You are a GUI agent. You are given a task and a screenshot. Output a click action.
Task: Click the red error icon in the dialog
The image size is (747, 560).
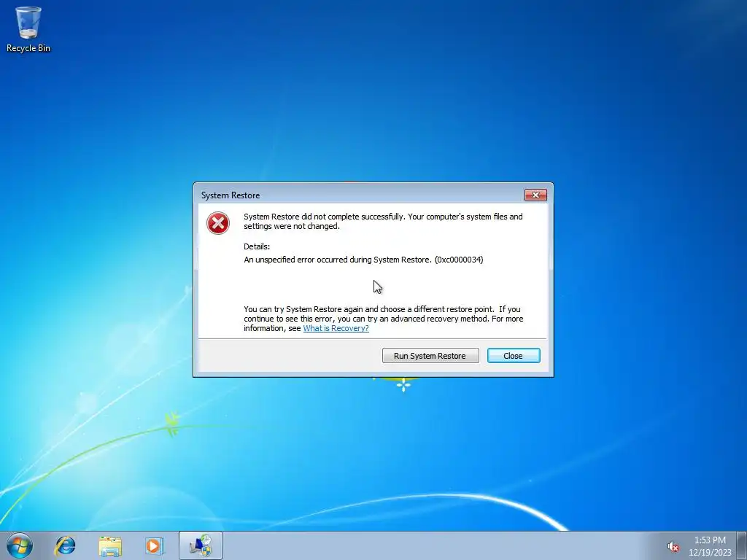218,223
